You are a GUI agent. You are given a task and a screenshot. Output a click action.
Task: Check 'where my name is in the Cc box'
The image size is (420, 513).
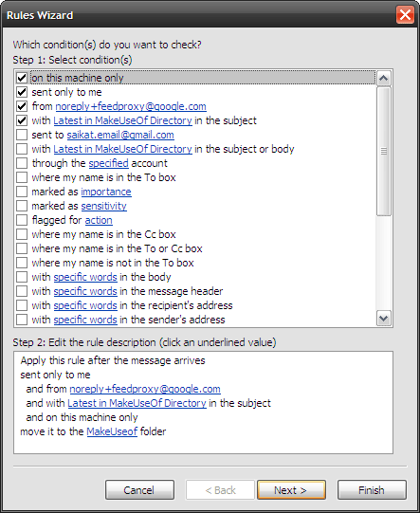click(x=22, y=234)
